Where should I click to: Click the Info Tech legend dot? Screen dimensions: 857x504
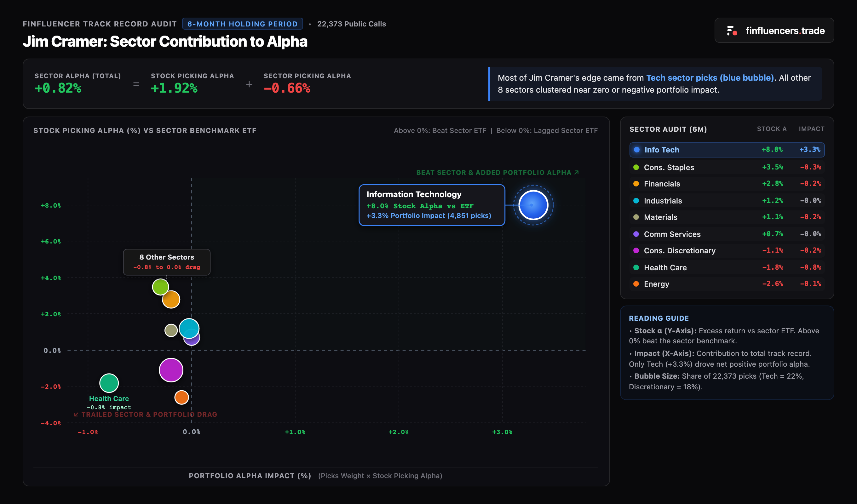tap(637, 150)
